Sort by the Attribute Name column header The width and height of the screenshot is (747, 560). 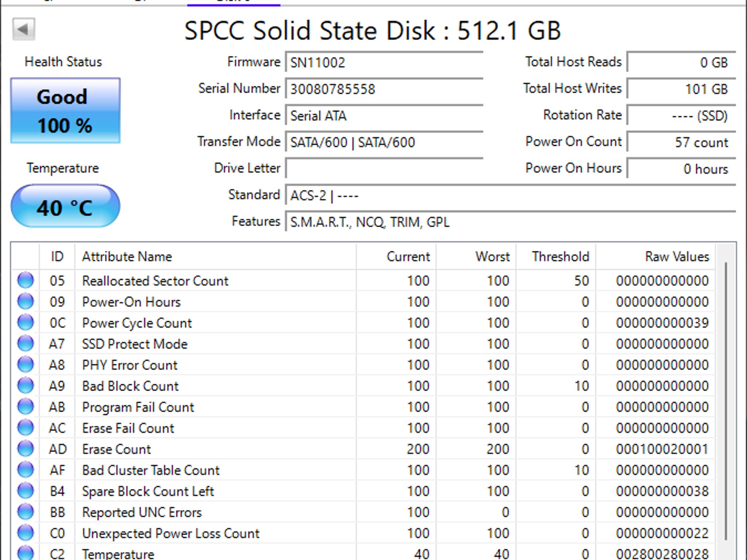[215, 257]
